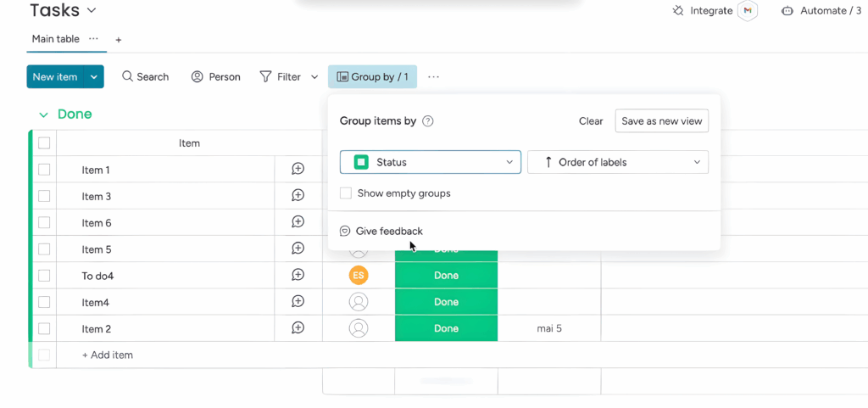868x408 pixels.
Task: Click green Done status of To do4
Action: coord(446,275)
